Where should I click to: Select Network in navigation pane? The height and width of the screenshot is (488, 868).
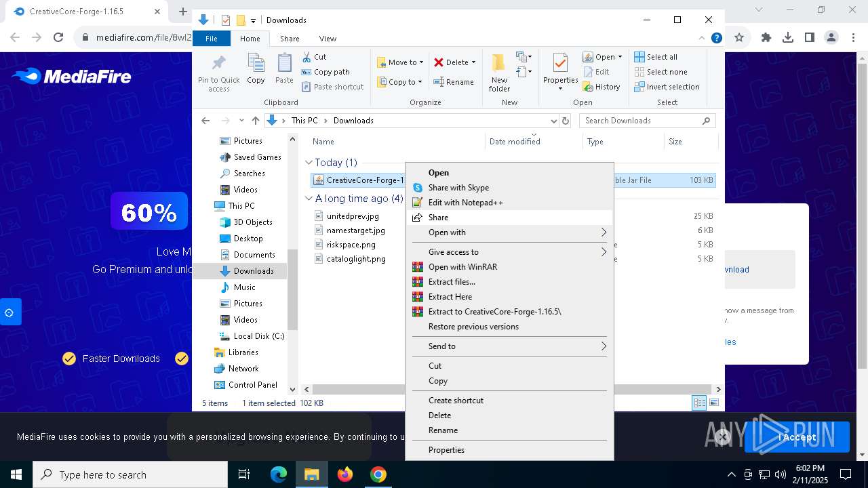(x=236, y=369)
